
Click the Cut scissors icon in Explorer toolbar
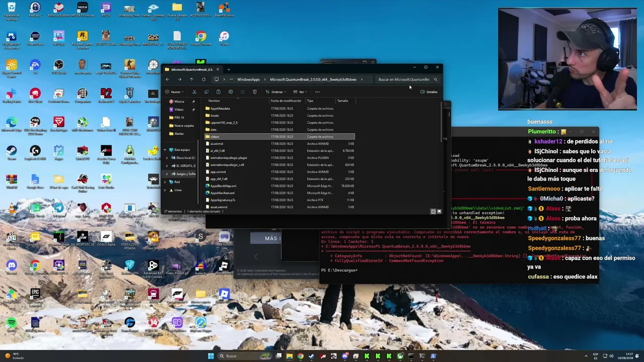tap(194, 92)
